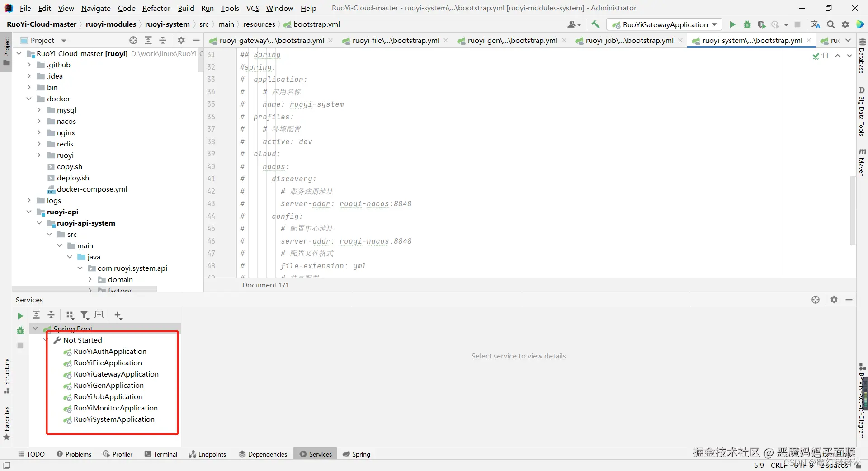Open the Profiler tool window

click(118, 454)
